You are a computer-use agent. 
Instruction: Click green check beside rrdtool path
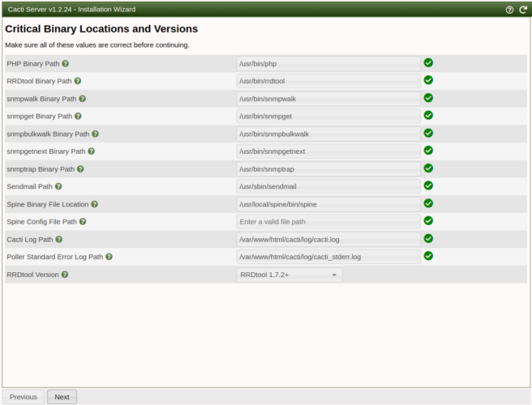[428, 80]
